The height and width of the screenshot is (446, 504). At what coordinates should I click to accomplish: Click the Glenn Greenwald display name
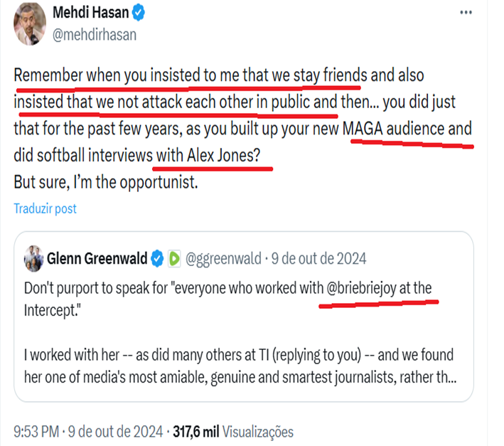pyautogui.click(x=97, y=258)
